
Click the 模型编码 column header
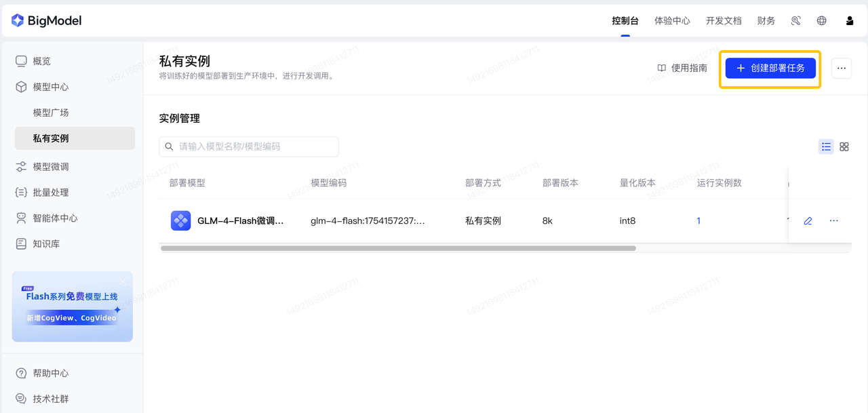pos(329,183)
